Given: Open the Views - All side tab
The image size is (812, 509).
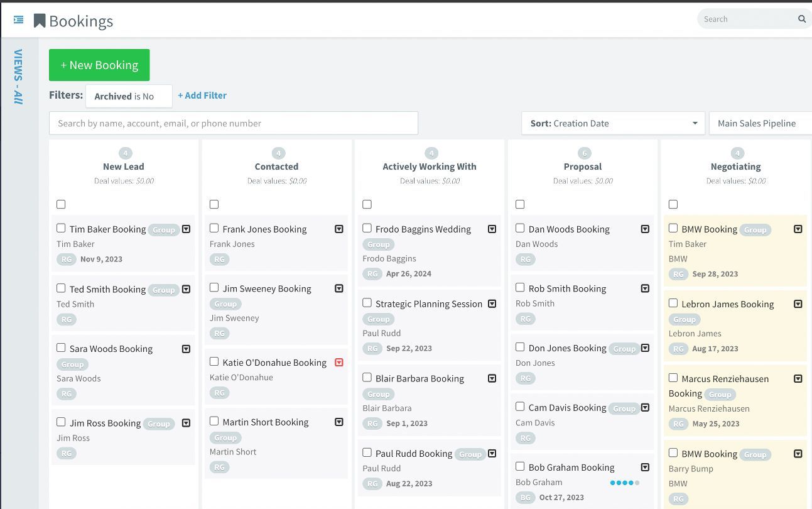Looking at the screenshot, I should [18, 76].
